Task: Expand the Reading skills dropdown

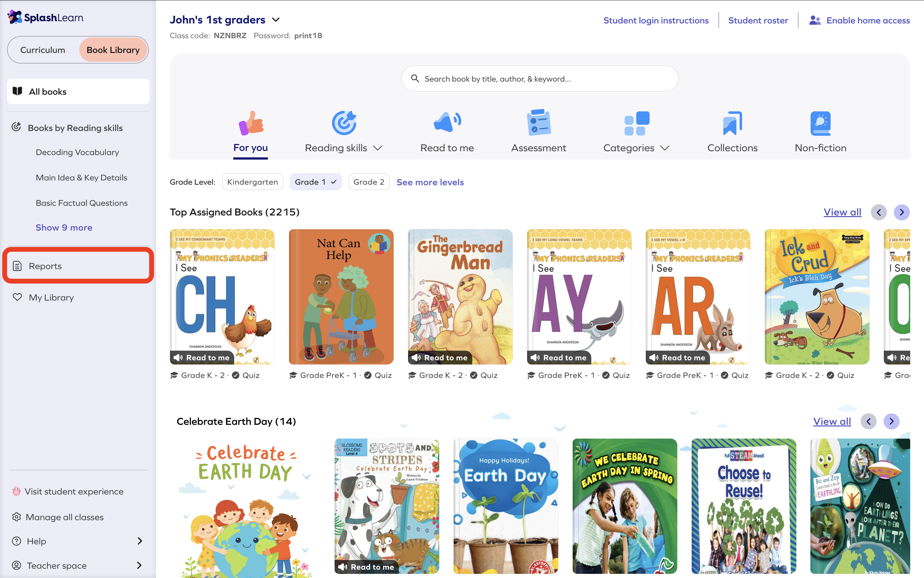Action: [378, 148]
